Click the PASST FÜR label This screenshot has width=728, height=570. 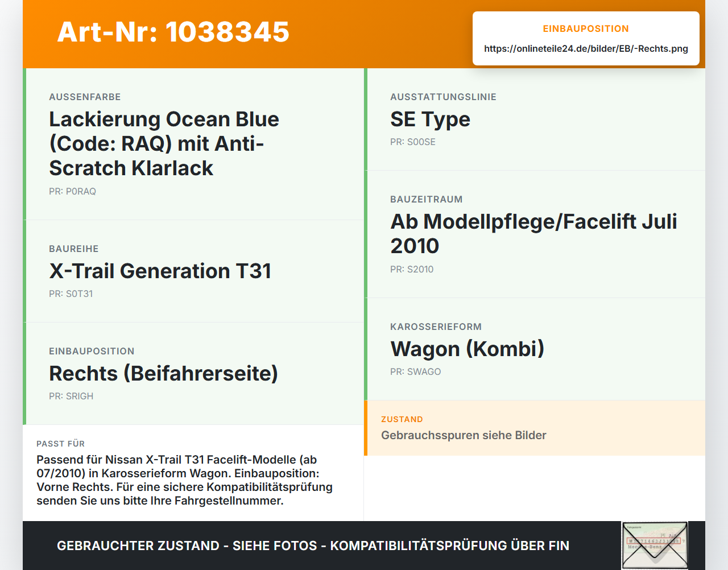pyautogui.click(x=60, y=444)
